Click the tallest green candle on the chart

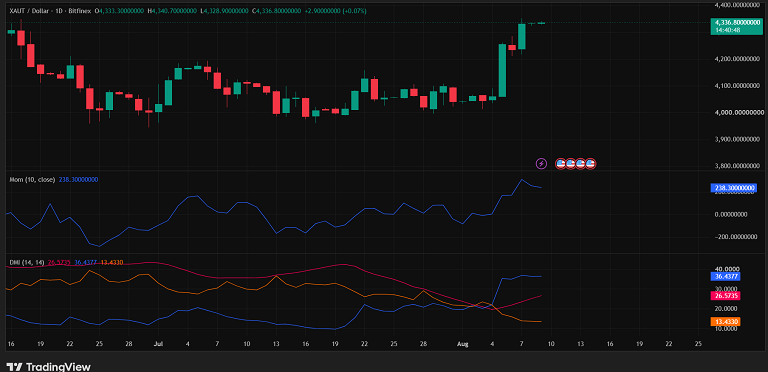pyautogui.click(x=502, y=70)
